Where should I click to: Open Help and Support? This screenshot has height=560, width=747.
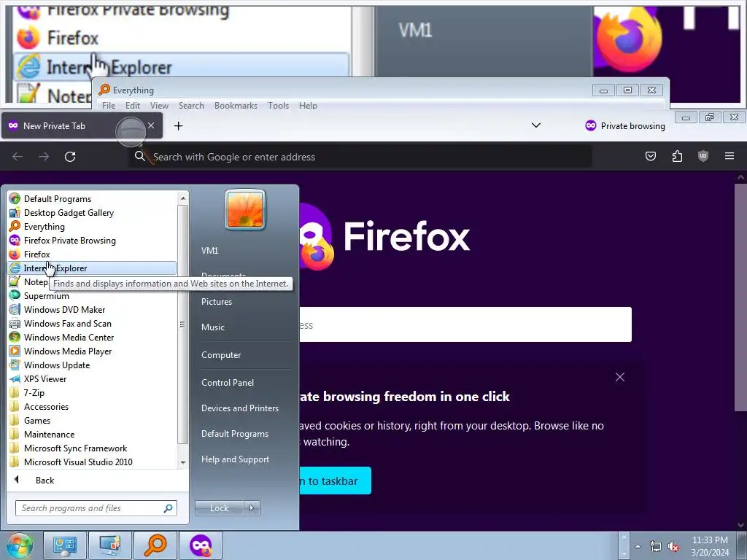click(x=236, y=459)
